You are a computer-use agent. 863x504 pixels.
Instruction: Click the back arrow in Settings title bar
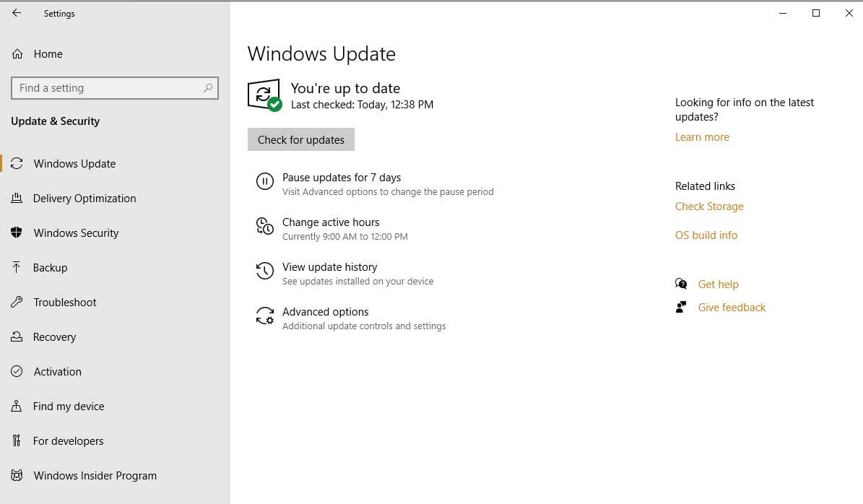coord(17,13)
